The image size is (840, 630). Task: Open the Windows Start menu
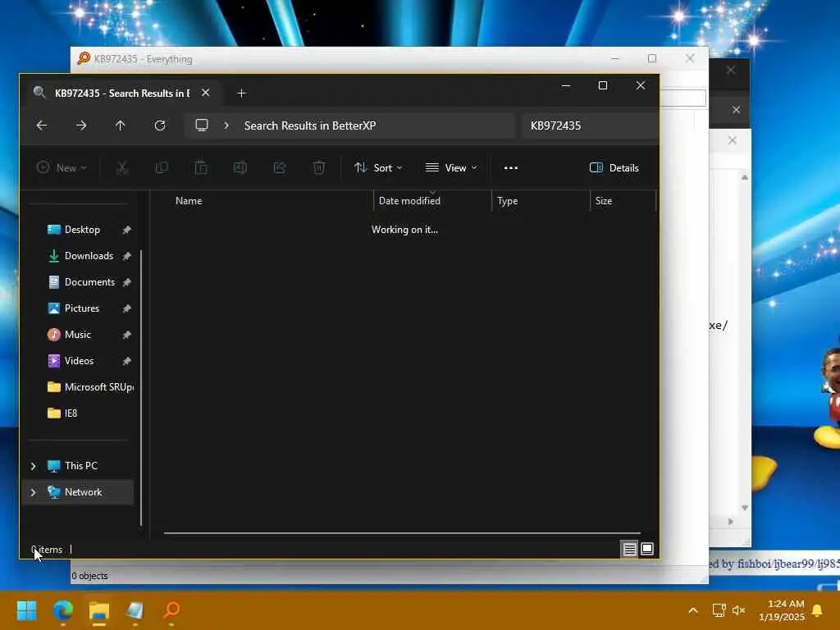coord(27,609)
